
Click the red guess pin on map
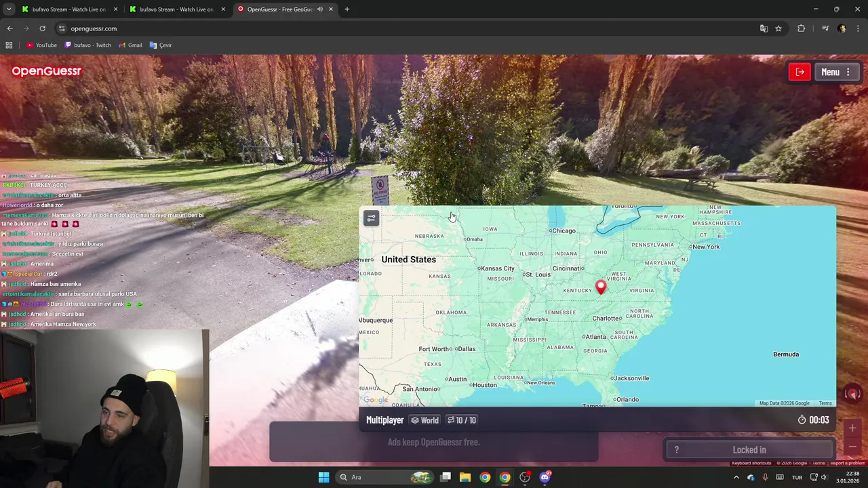pos(600,287)
